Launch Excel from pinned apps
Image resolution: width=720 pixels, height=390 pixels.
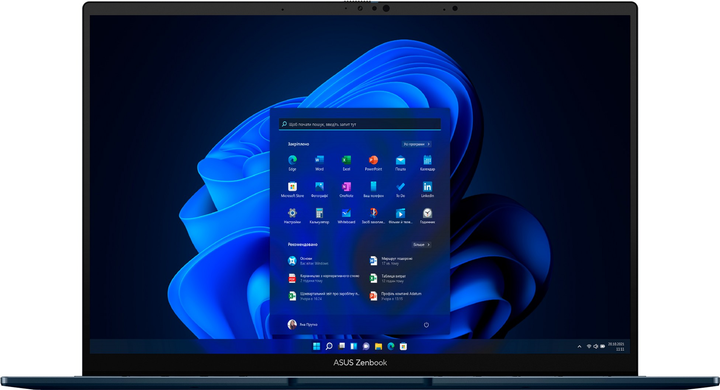(346, 160)
